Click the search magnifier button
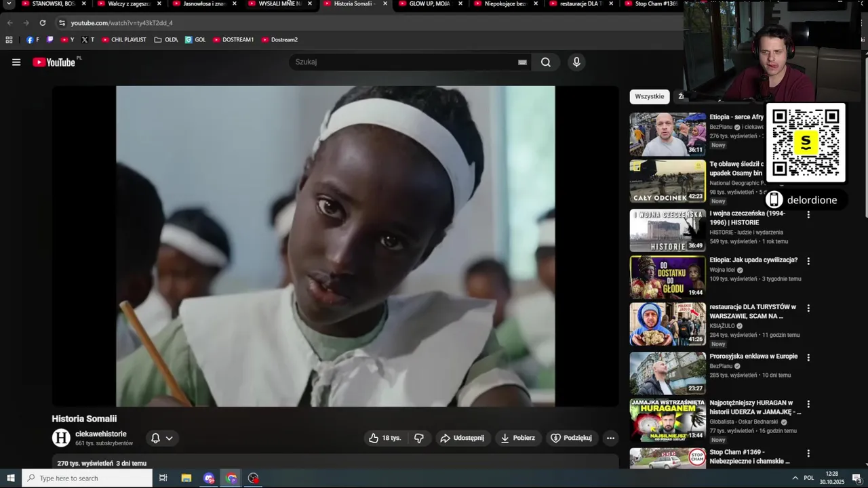Screen dimensions: 868x488 (x=546, y=62)
